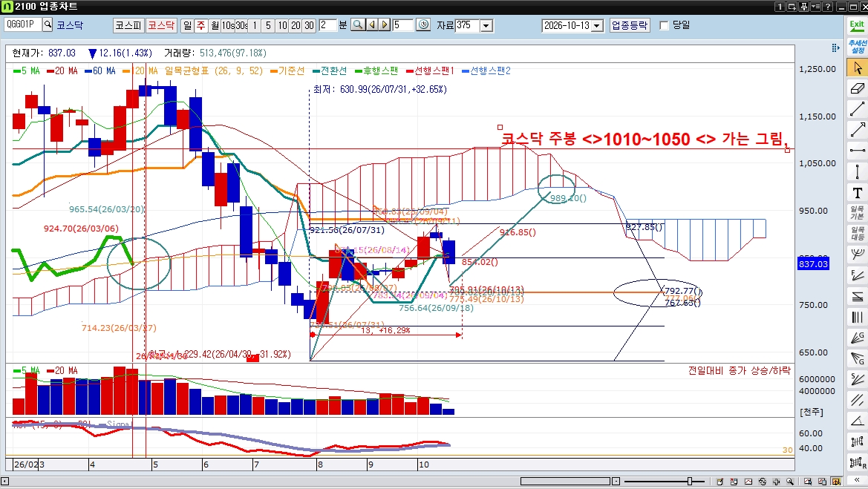868x489 pixels.
Task: Select the 10s tick interval
Action: coord(227,25)
